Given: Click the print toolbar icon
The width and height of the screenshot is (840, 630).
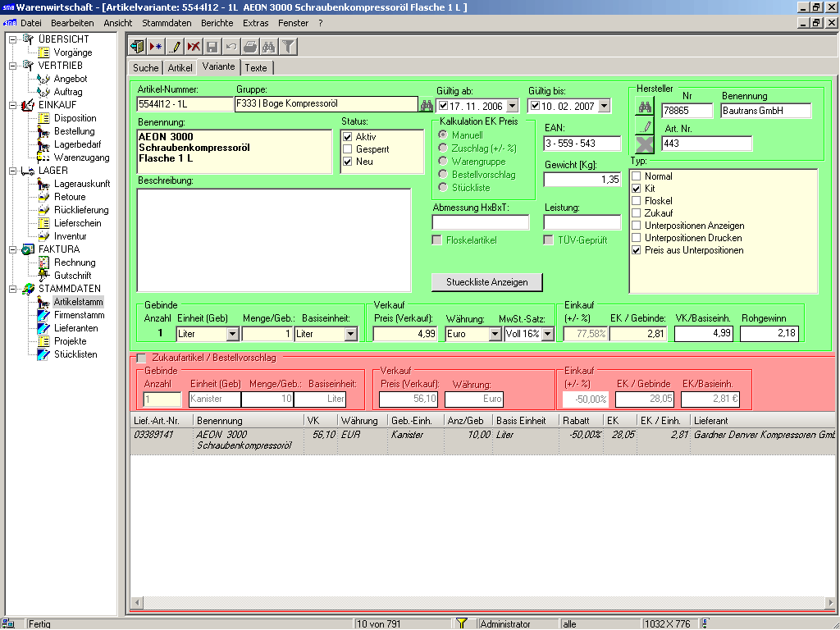Looking at the screenshot, I should coord(249,47).
